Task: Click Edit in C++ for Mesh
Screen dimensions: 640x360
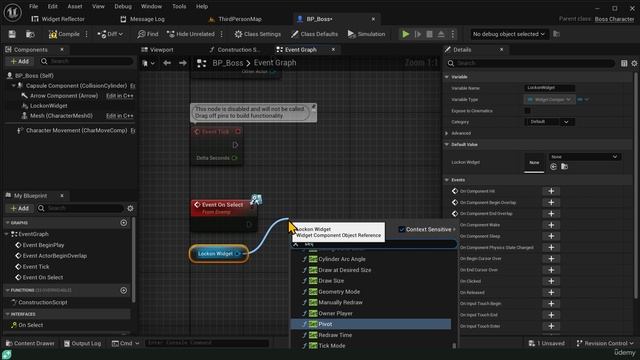Action: (120, 116)
